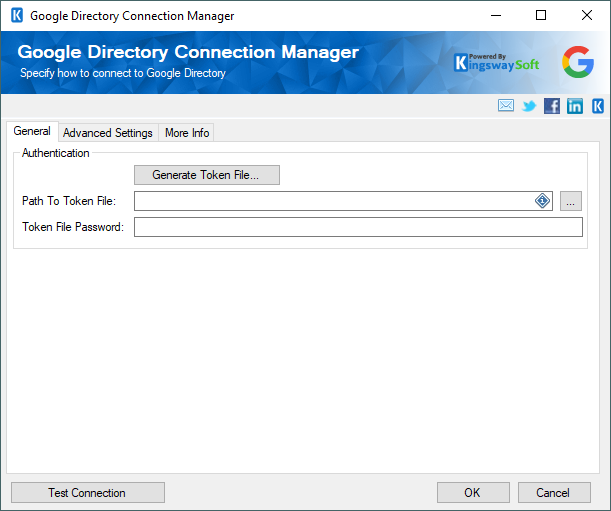
Task: Click the Google G logo
Action: pos(577,62)
